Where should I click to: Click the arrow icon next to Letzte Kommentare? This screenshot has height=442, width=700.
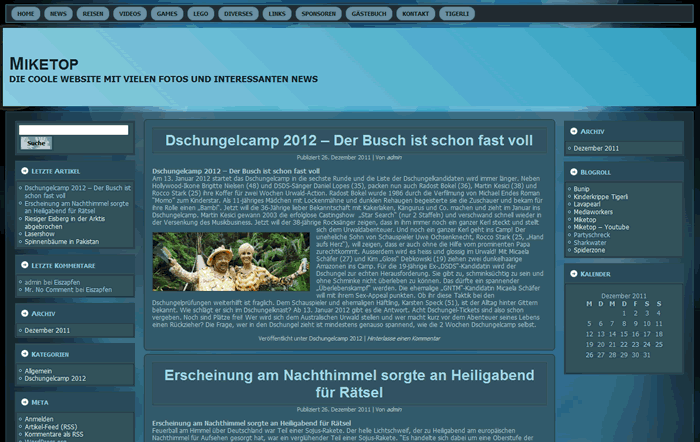[25, 265]
